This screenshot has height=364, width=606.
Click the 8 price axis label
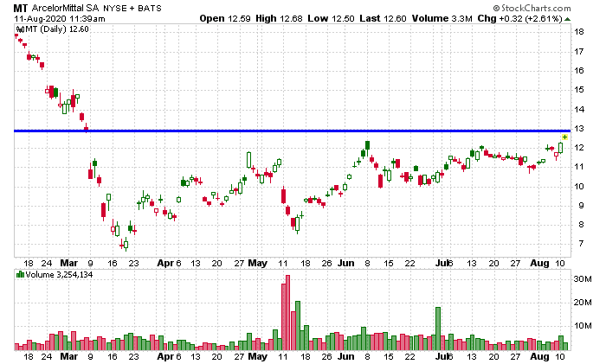(x=581, y=225)
